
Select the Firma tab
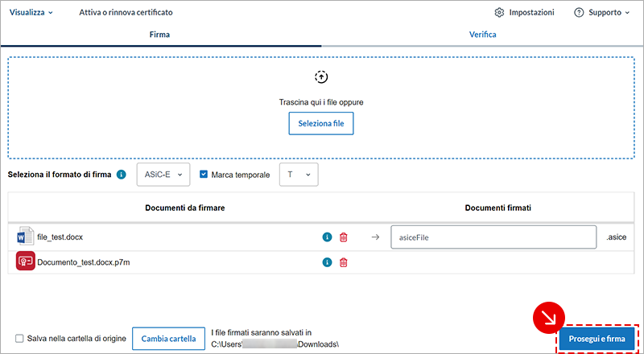(159, 35)
